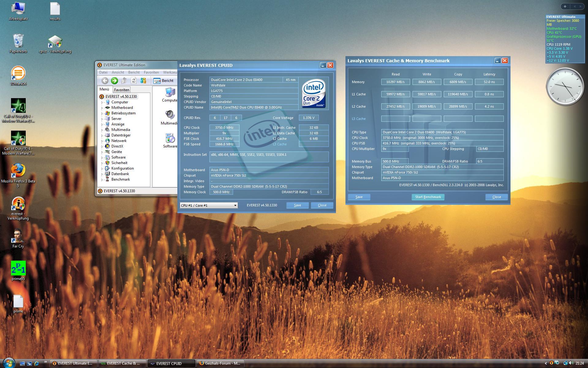Click the CPU Clock 3750.0 MHz field in CPUID

click(x=224, y=128)
